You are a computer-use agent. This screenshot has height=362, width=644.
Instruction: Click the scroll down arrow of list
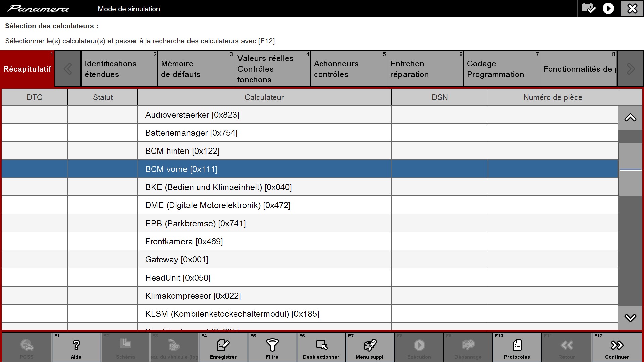tap(630, 318)
